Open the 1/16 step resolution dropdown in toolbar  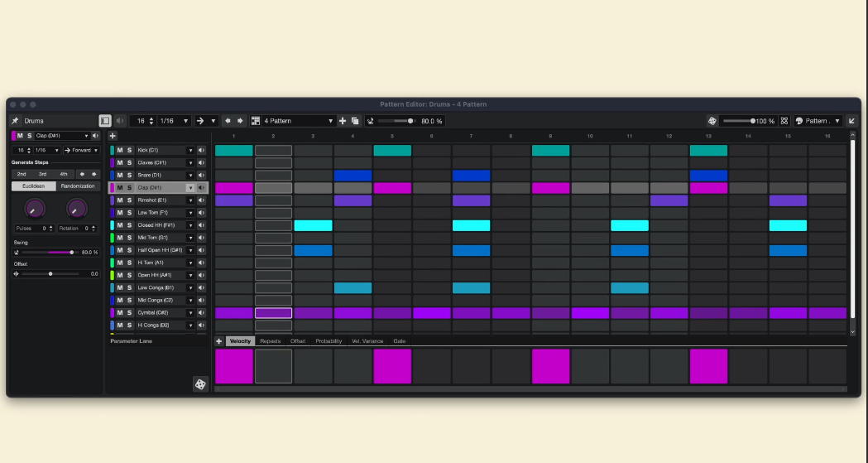pyautogui.click(x=174, y=121)
